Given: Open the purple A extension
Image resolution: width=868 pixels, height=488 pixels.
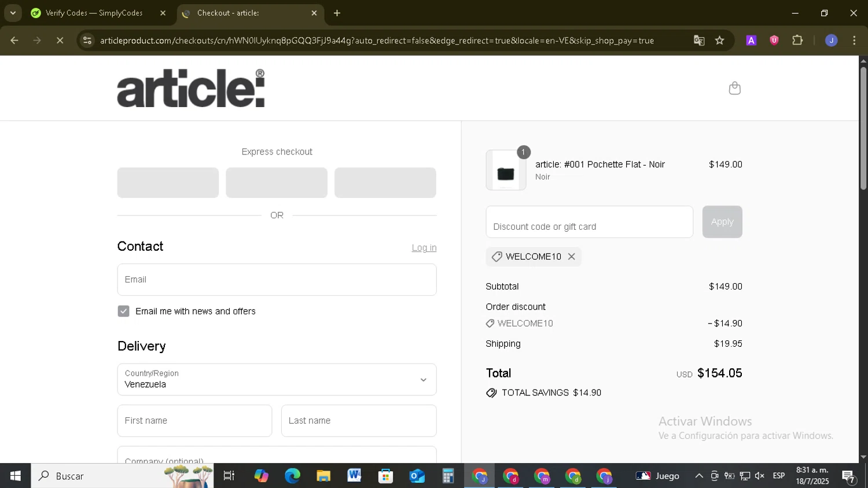Looking at the screenshot, I should click(751, 41).
